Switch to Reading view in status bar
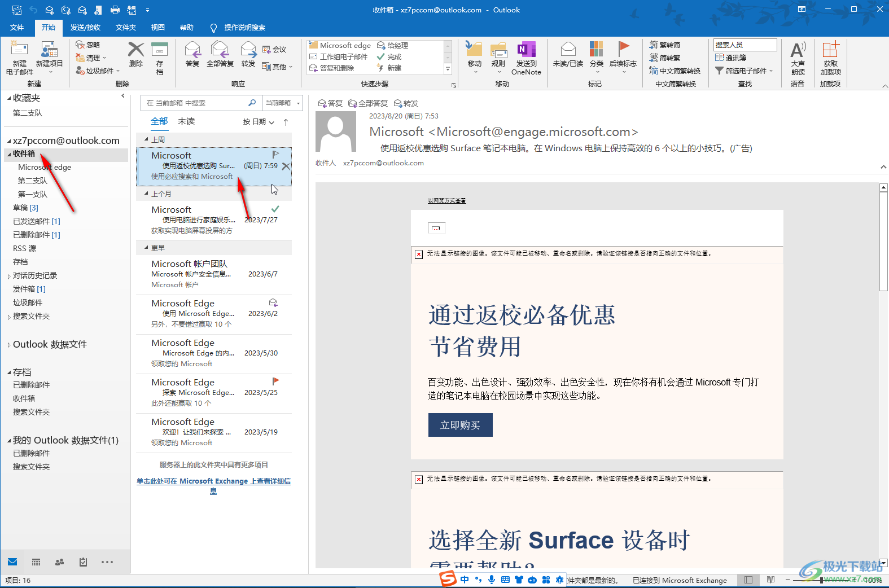889x588 pixels. click(x=771, y=580)
